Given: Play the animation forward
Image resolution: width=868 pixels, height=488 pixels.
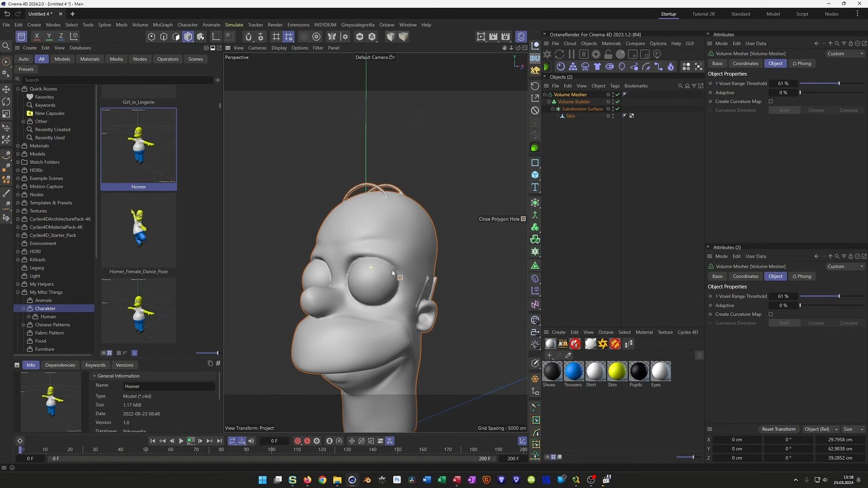Looking at the screenshot, I should [x=181, y=441].
